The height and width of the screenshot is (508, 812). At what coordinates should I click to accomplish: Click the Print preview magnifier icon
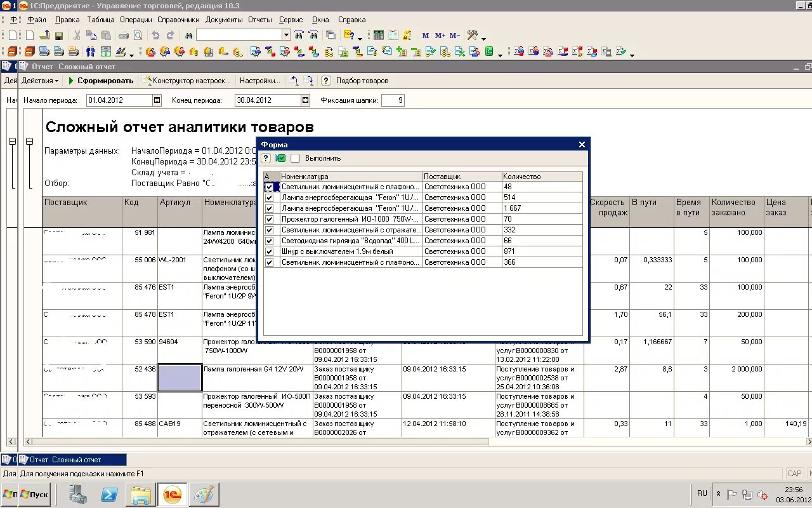point(138,36)
